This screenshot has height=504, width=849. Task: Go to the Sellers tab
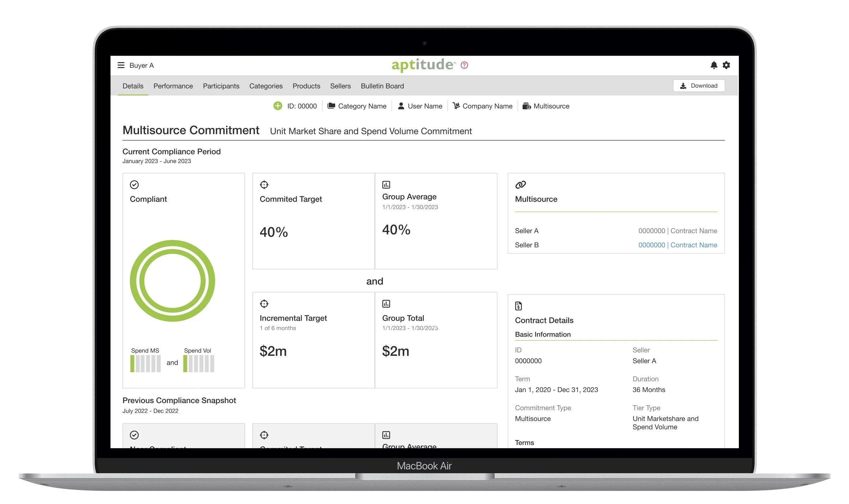340,86
